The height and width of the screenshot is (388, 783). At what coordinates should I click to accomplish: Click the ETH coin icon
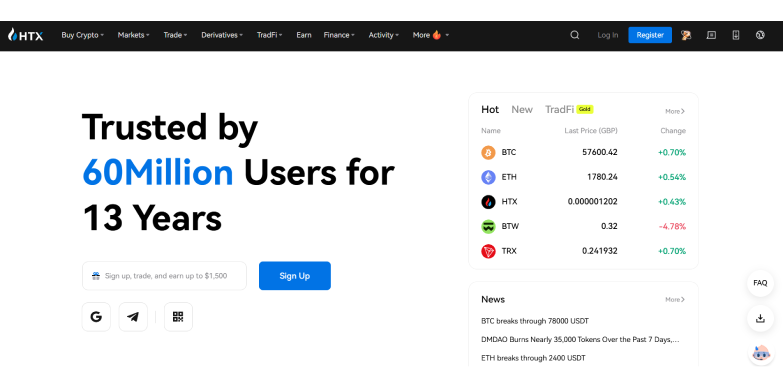[x=488, y=177]
